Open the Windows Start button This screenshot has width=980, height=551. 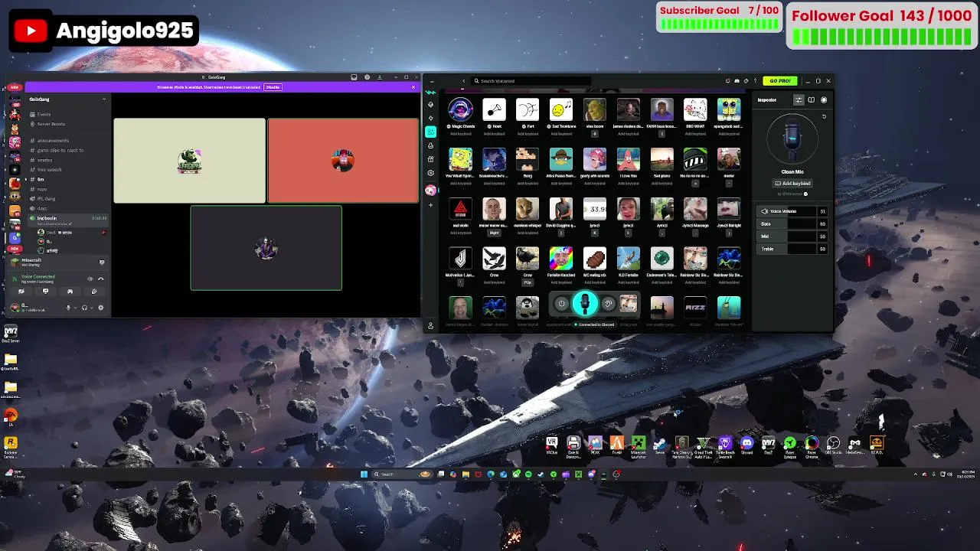364,474
